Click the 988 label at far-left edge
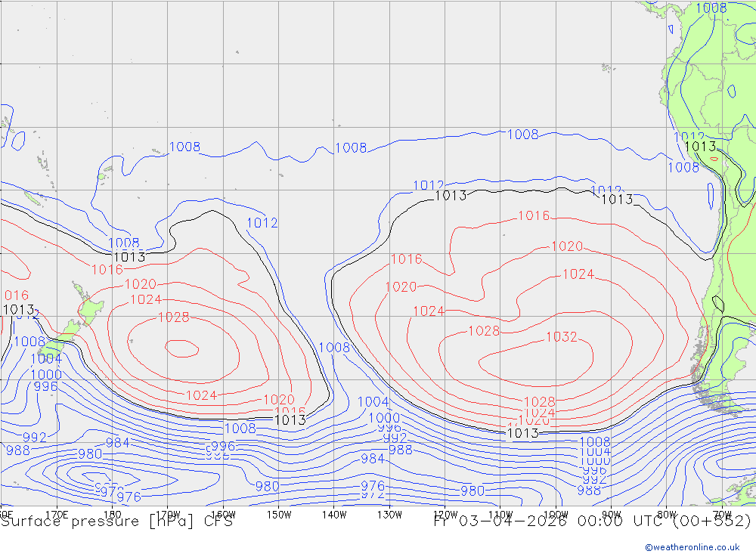The height and width of the screenshot is (554, 756). pyautogui.click(x=17, y=450)
